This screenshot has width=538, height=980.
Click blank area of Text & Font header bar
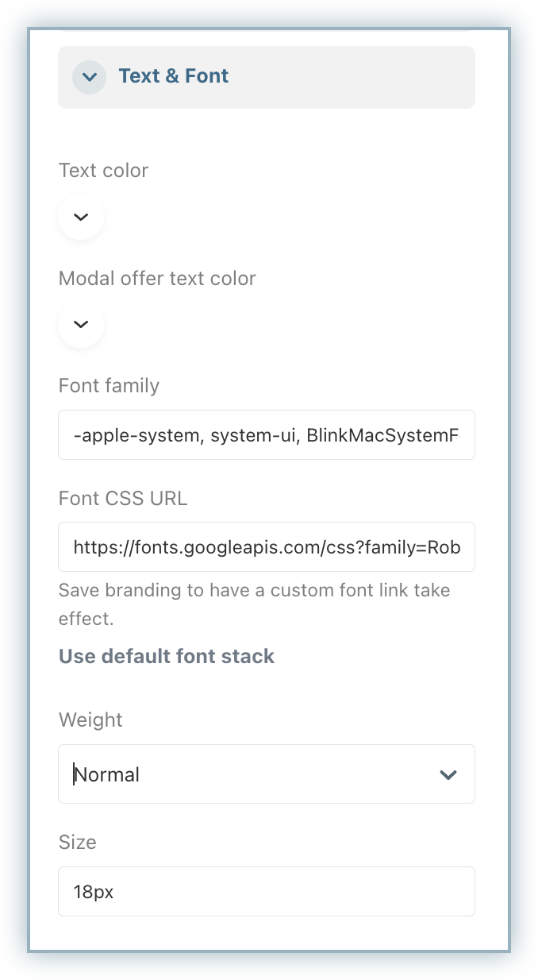(357, 77)
